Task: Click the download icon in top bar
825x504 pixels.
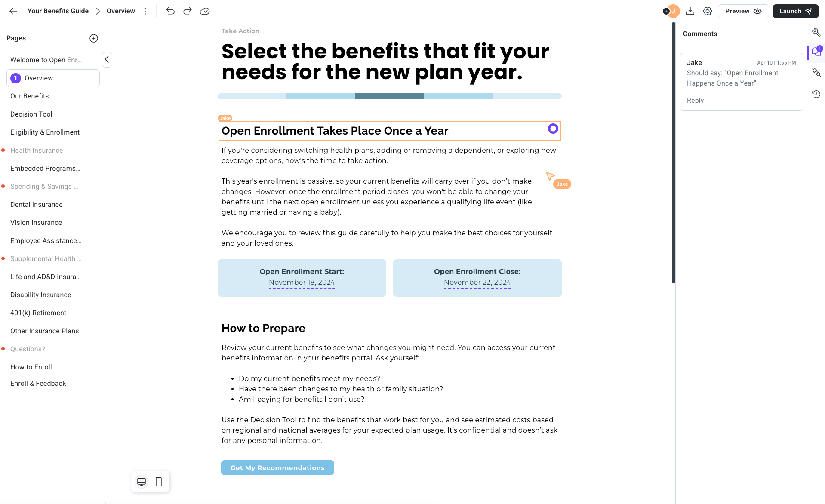Action: click(690, 11)
